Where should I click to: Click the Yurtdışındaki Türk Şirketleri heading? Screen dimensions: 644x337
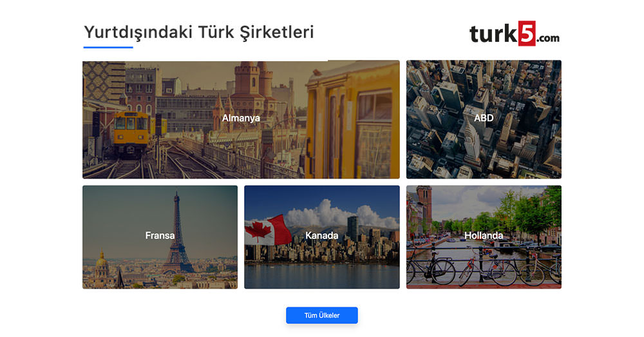pos(199,32)
